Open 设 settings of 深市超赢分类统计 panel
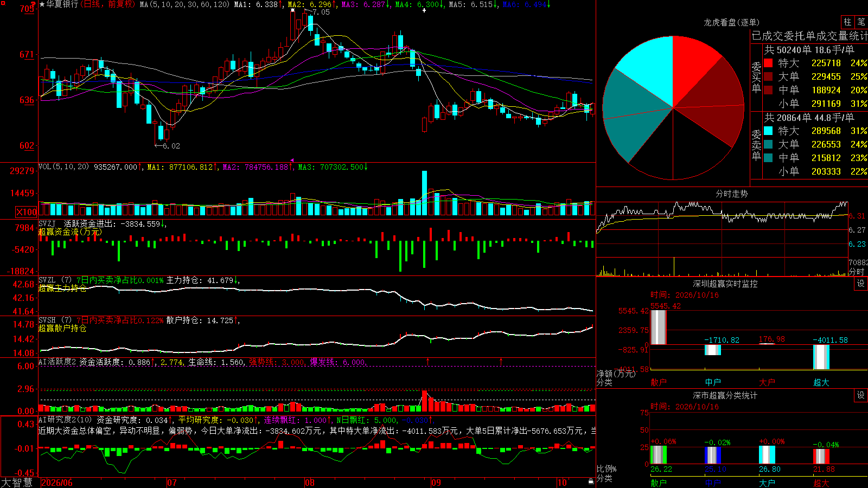Screen dimensions: 868x488 pyautogui.click(x=861, y=395)
